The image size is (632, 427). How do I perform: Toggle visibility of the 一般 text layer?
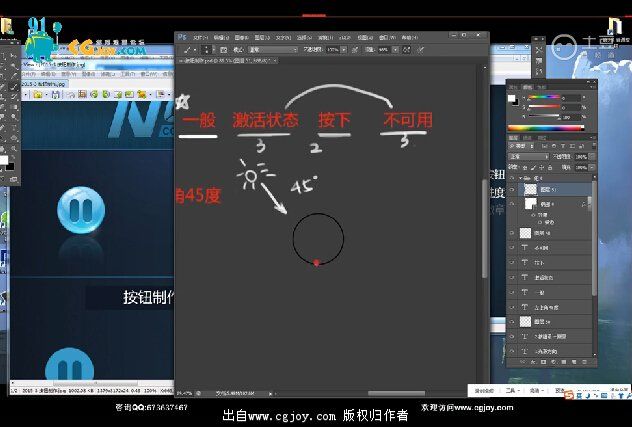(x=512, y=292)
